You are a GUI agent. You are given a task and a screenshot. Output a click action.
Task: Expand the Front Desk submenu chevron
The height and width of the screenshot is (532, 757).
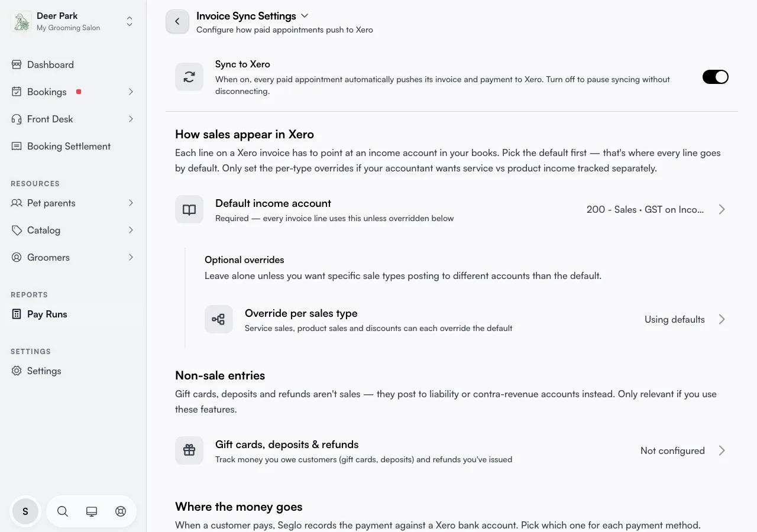(x=131, y=119)
